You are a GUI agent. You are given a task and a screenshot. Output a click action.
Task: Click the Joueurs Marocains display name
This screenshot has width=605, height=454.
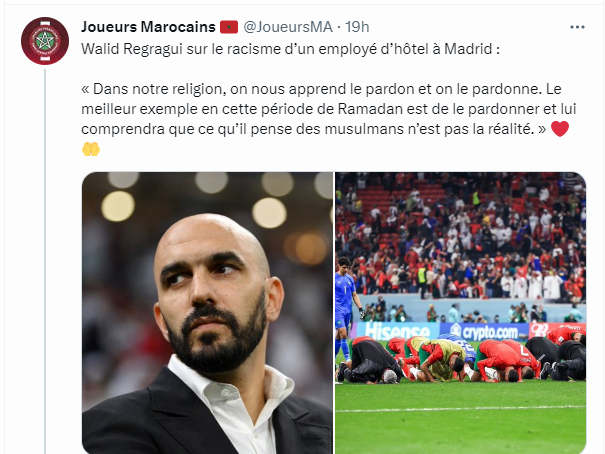148,27
